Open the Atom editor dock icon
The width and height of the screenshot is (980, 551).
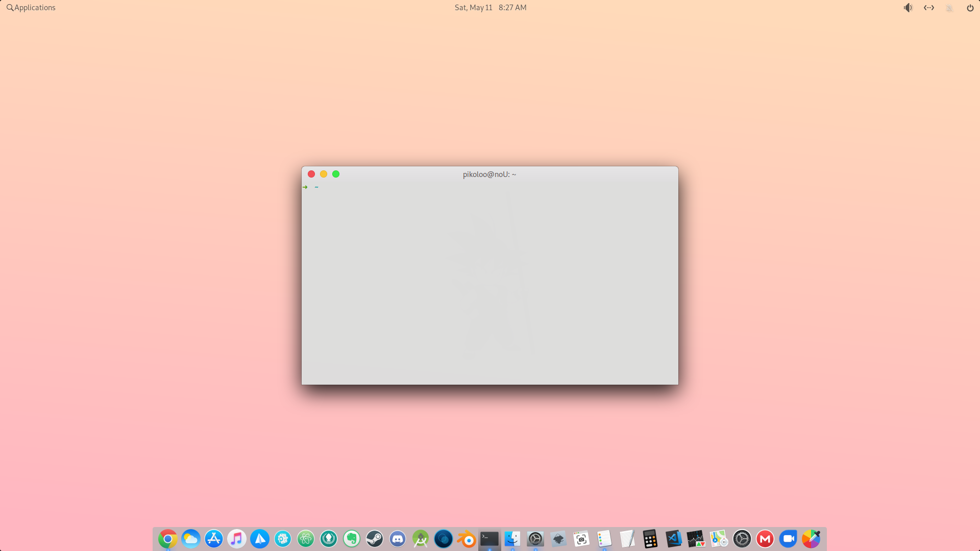(306, 539)
